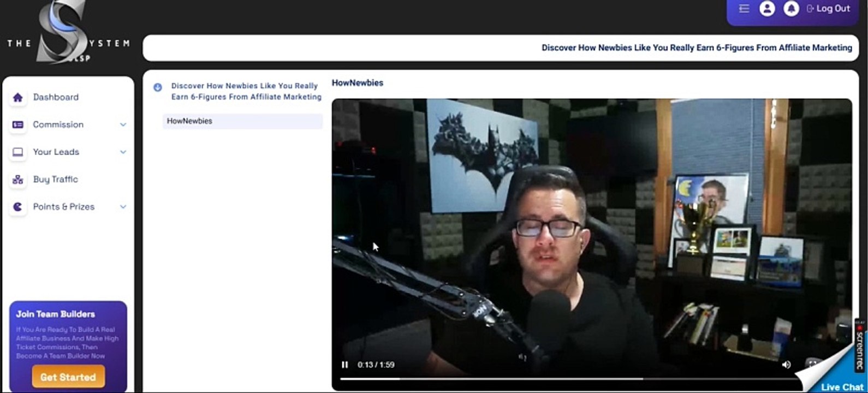
Task: Open the notifications bell
Action: coord(791,8)
